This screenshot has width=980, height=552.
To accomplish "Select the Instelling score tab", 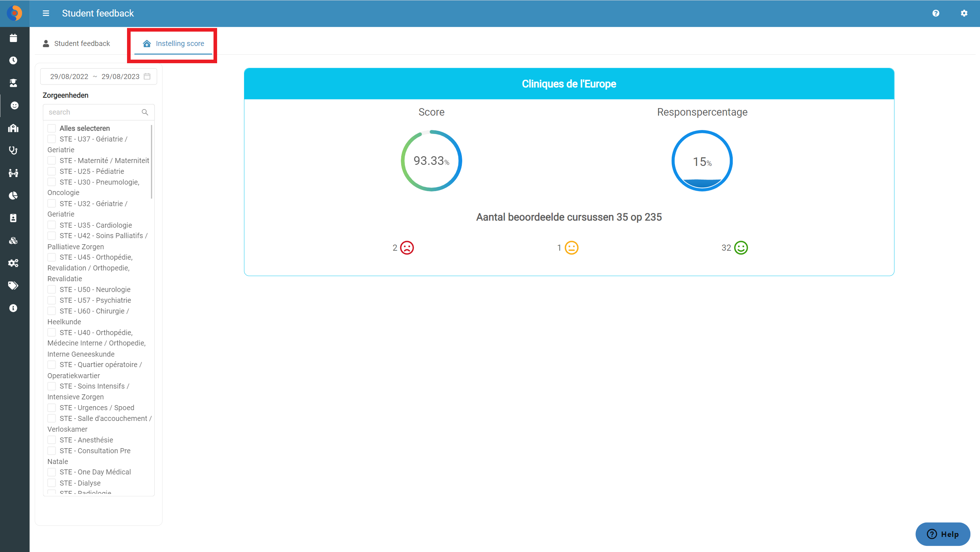I will pos(173,43).
